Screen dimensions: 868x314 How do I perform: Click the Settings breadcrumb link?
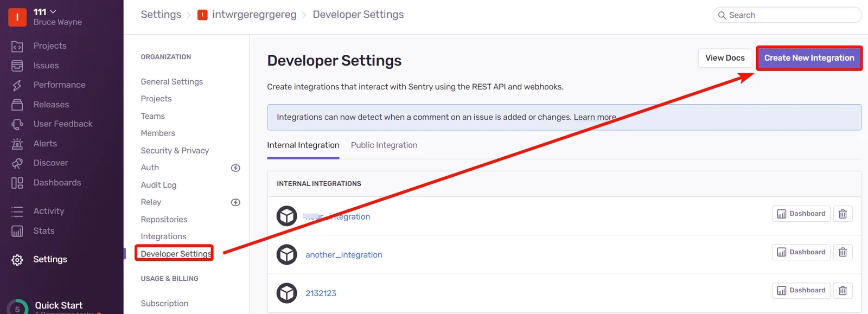pos(161,15)
